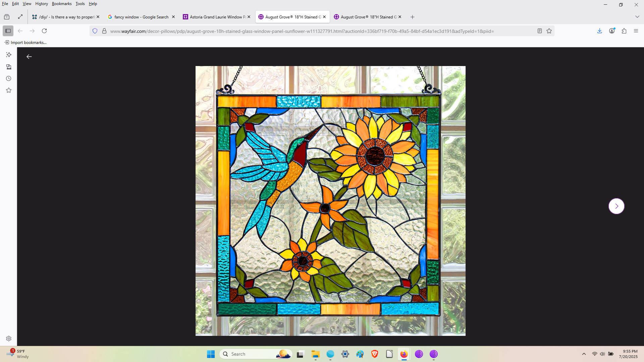
Task: Open the Edit menu
Action: click(15, 4)
